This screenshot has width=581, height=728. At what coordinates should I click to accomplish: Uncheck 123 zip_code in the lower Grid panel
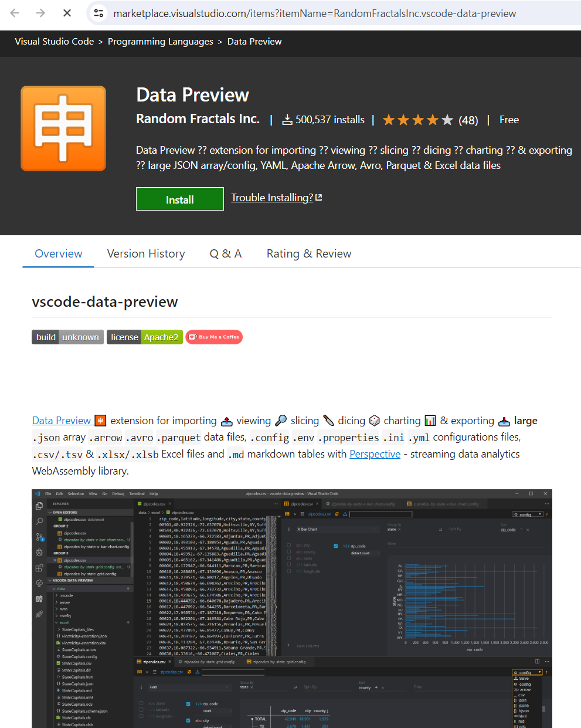click(x=188, y=704)
